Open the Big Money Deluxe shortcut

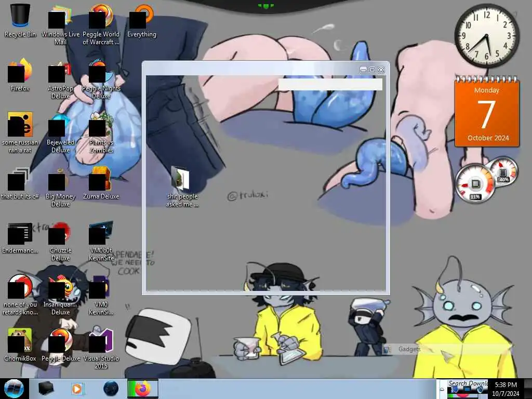coord(60,187)
